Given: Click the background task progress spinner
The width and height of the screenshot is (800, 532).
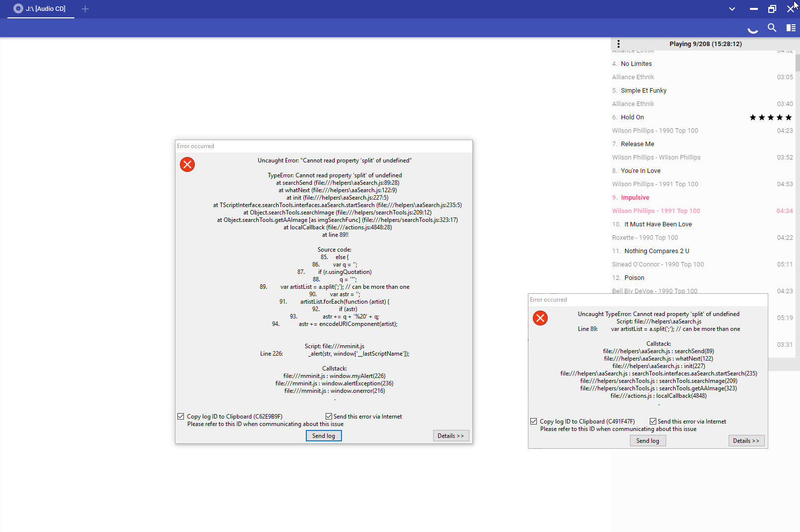Looking at the screenshot, I should [x=752, y=29].
